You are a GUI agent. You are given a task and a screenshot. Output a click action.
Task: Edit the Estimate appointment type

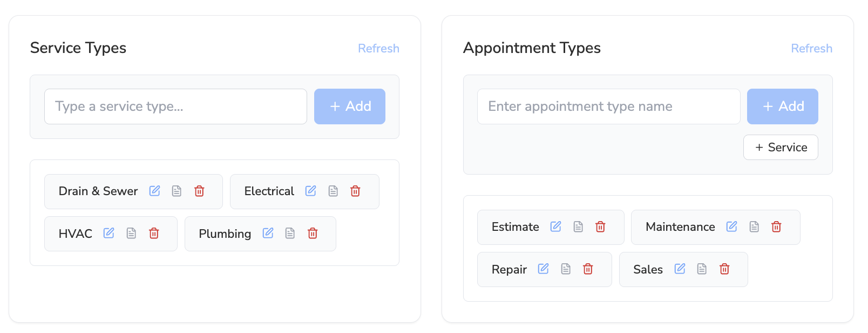pyautogui.click(x=555, y=227)
